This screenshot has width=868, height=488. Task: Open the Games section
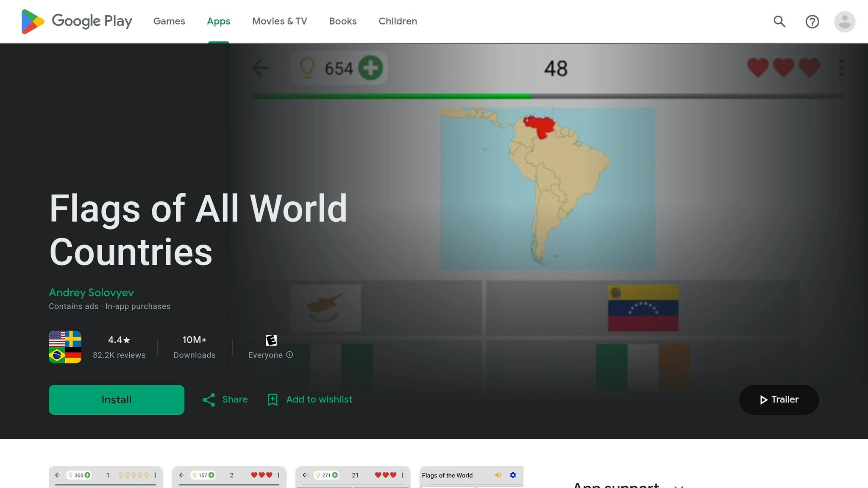(x=169, y=21)
